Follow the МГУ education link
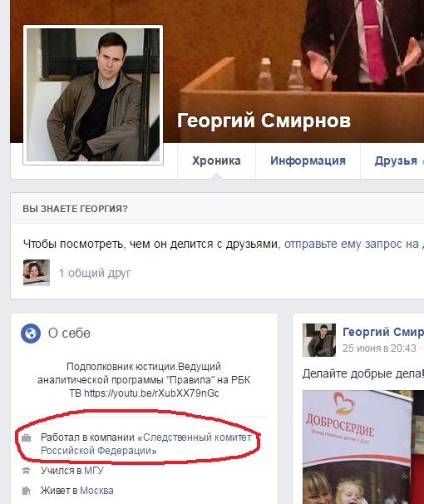The image size is (424, 504). 94,471
